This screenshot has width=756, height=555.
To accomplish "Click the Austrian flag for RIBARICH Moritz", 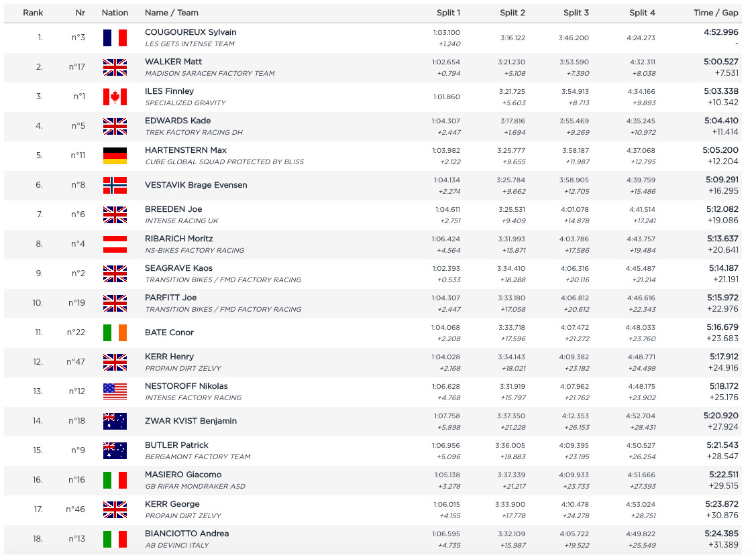I will tap(115, 244).
